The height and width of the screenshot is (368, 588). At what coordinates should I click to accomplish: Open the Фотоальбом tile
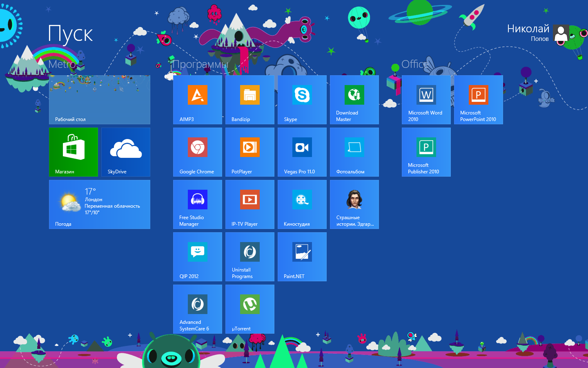[354, 152]
